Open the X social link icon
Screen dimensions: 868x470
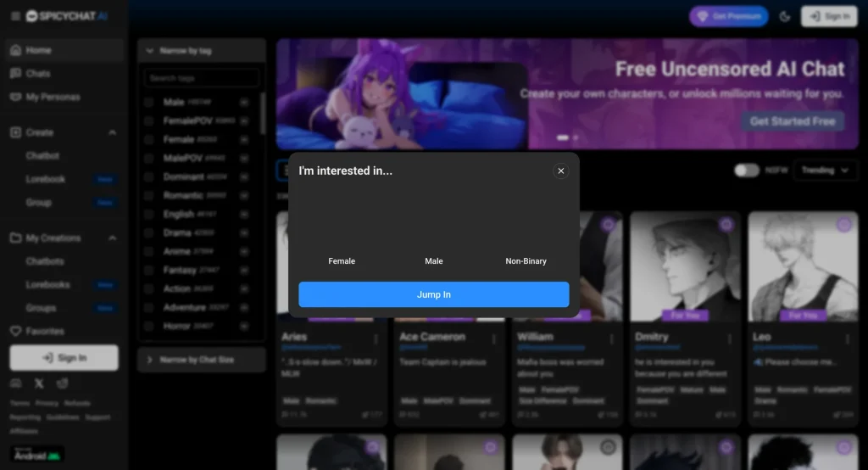(39, 383)
